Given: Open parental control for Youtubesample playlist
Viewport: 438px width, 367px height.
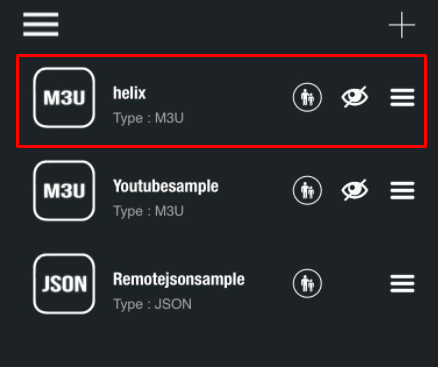Looking at the screenshot, I should pos(307,190).
